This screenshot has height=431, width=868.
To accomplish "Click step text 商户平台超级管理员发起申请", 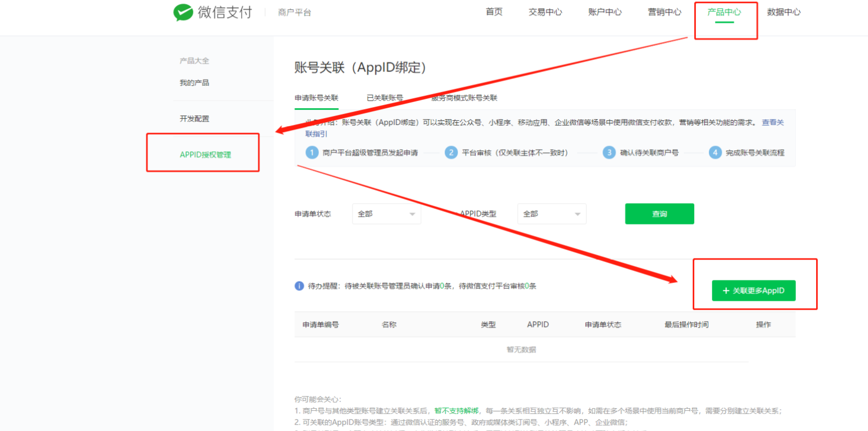I will tap(370, 153).
